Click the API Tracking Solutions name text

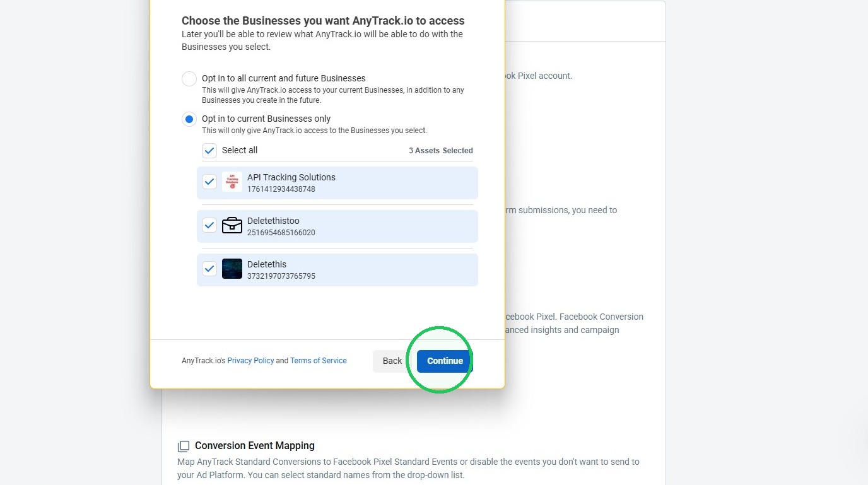coord(291,177)
